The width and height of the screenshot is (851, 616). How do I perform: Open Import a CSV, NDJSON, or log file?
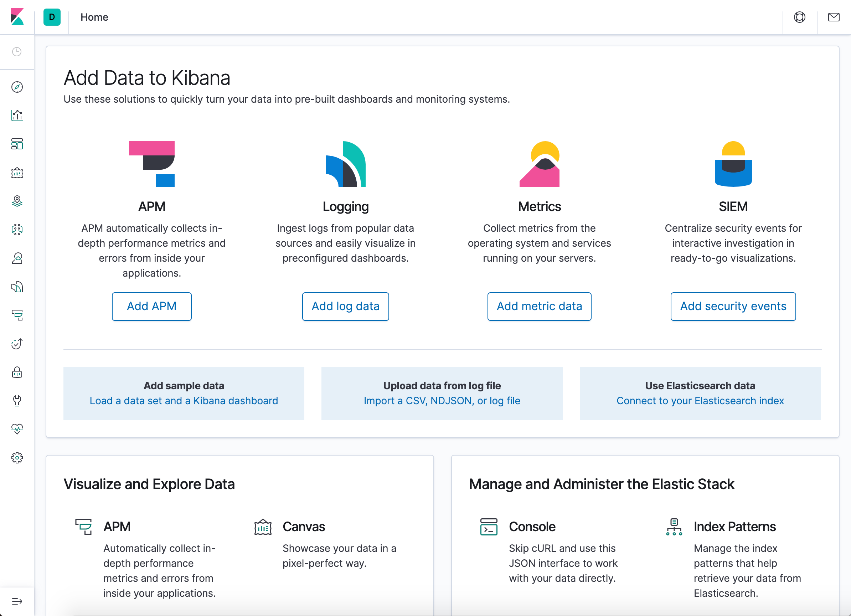click(442, 401)
